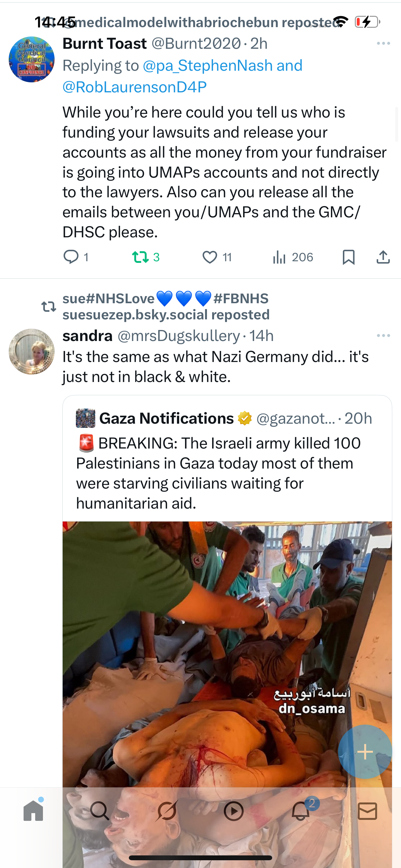The image size is (401, 868).
Task: Bookmark Burnt Toast's tweet
Action: pyautogui.click(x=348, y=257)
